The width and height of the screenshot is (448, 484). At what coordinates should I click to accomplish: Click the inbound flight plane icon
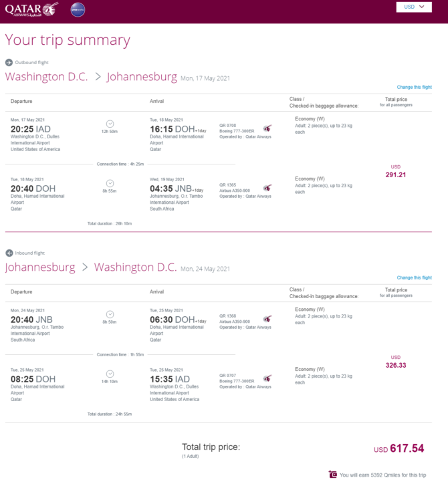click(9, 253)
